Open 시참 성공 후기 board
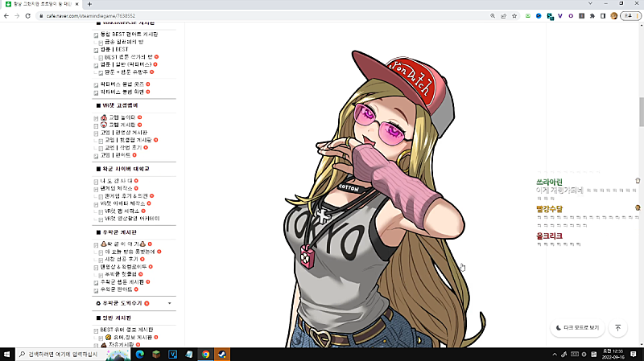 coord(122,259)
